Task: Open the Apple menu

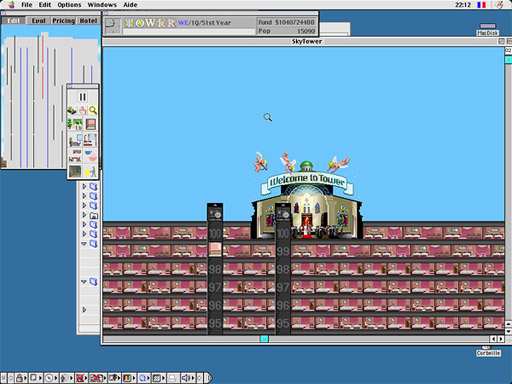Action: [x=11, y=5]
